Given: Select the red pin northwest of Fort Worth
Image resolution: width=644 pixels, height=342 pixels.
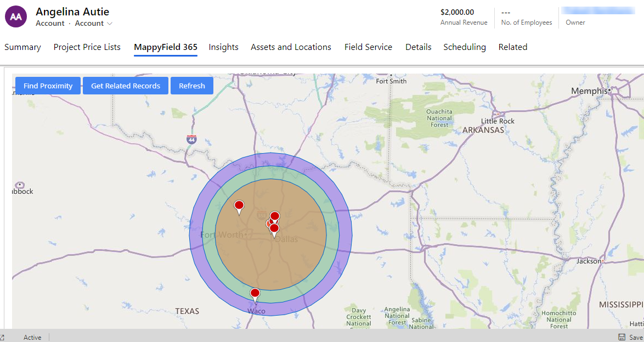Looking at the screenshot, I should tap(239, 206).
